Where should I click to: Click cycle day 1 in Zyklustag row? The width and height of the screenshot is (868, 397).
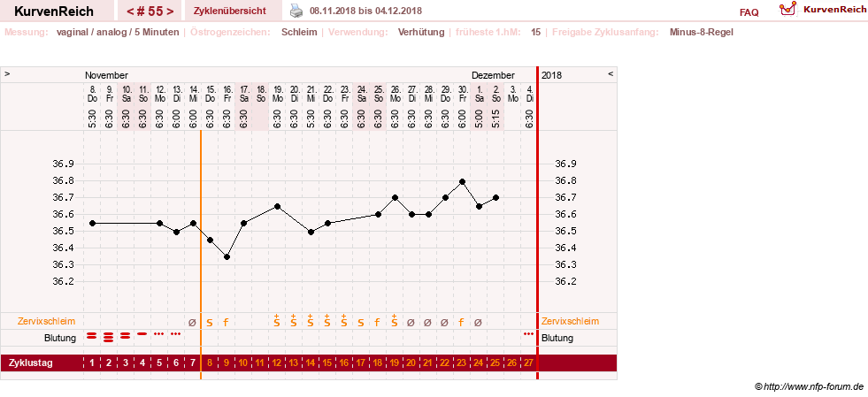(x=92, y=363)
